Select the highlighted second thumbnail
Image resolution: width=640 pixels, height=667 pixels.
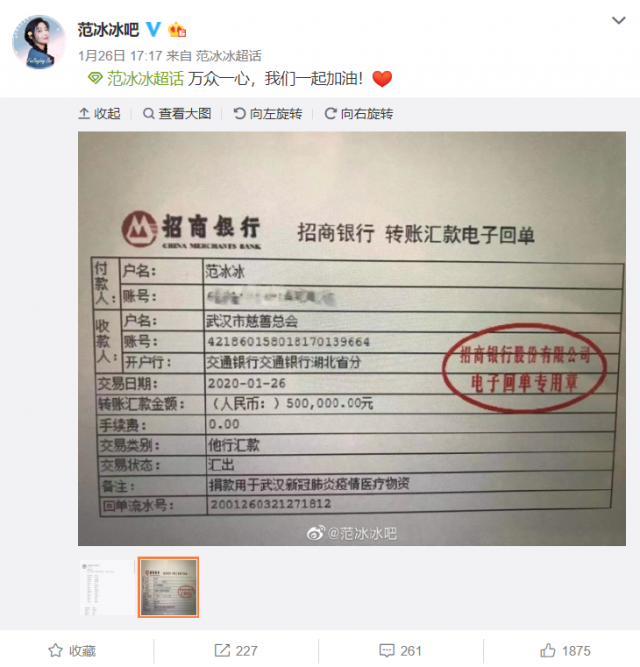point(168,587)
